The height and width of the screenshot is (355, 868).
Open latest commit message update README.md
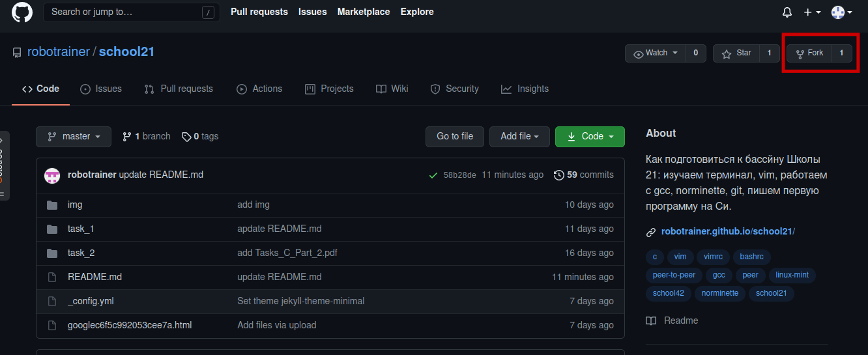161,175
